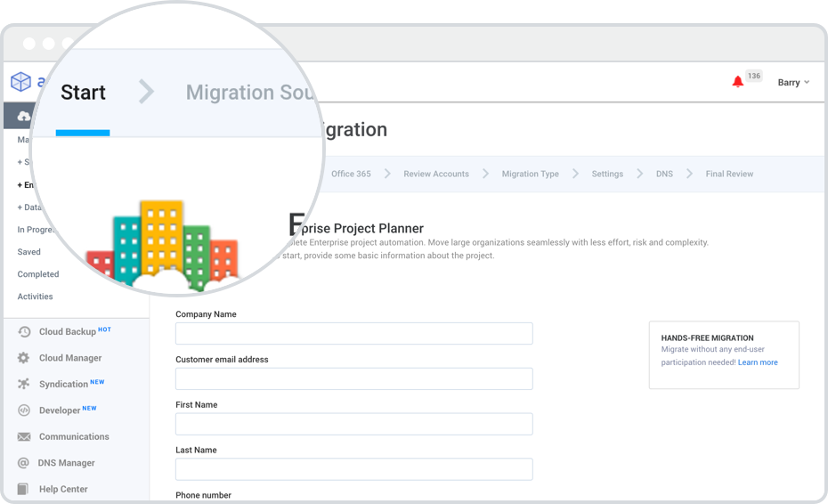Switch to the Migration Type step
The width and height of the screenshot is (828, 504).
pos(530,175)
